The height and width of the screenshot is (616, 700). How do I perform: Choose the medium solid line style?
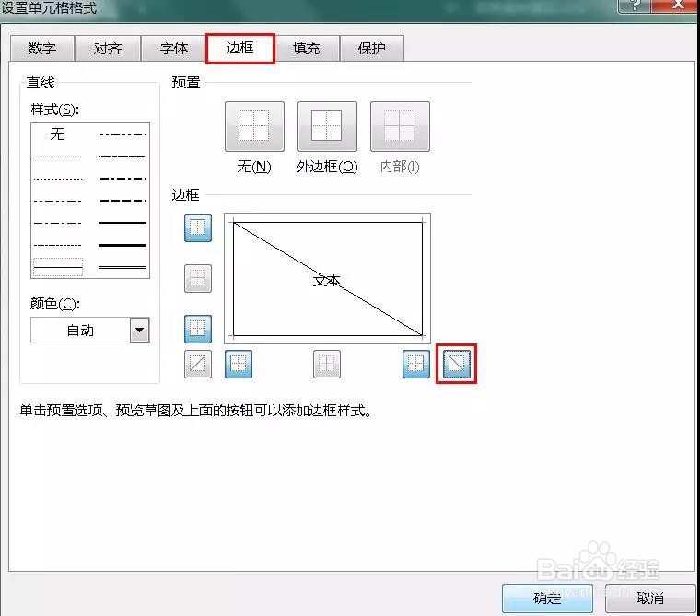(x=122, y=222)
